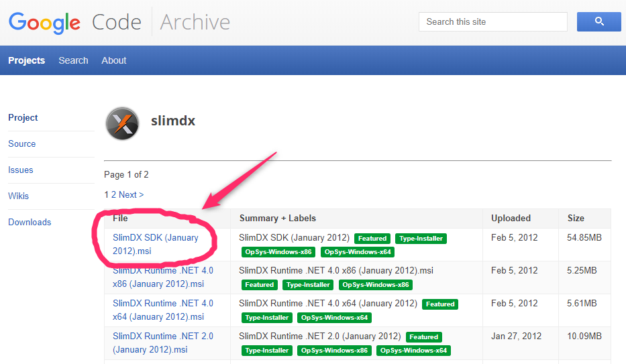Select Project in the sidebar
Image resolution: width=626 pixels, height=364 pixels.
pyautogui.click(x=23, y=117)
